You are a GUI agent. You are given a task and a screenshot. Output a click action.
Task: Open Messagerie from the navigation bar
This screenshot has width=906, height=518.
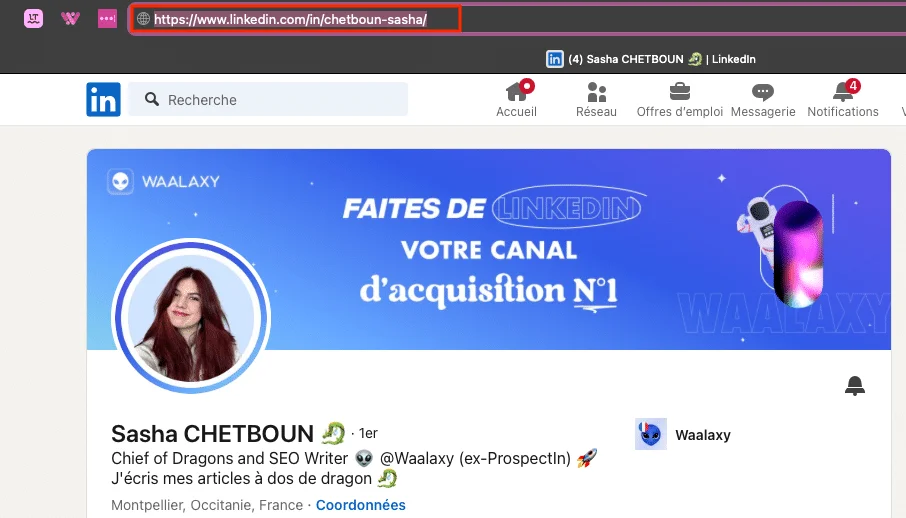(763, 99)
